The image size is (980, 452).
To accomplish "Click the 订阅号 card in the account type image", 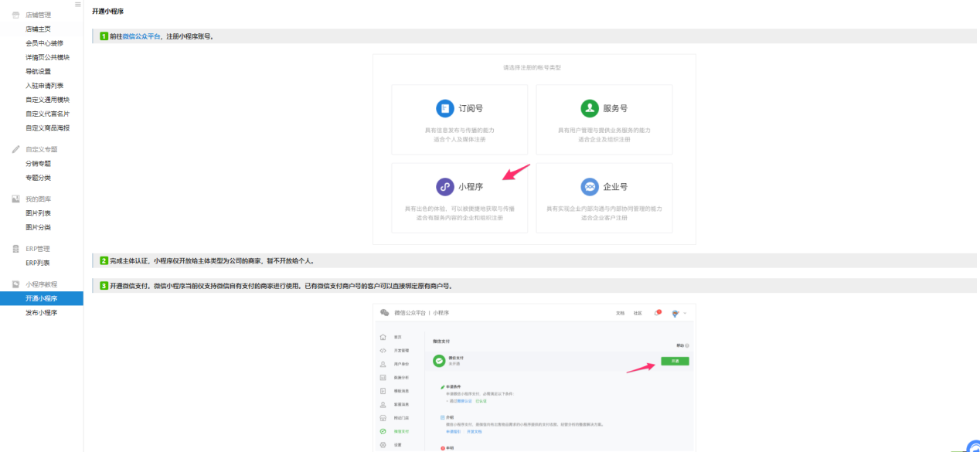I will (460, 119).
